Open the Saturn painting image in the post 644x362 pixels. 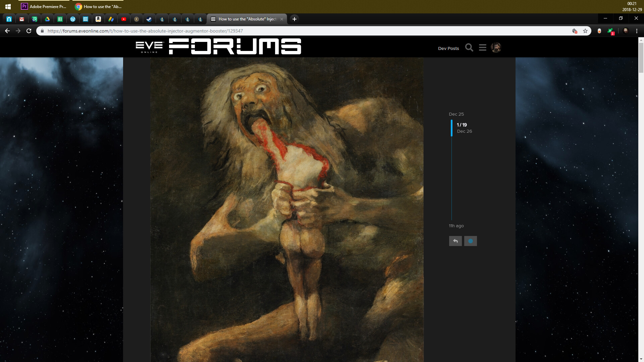[x=287, y=209]
